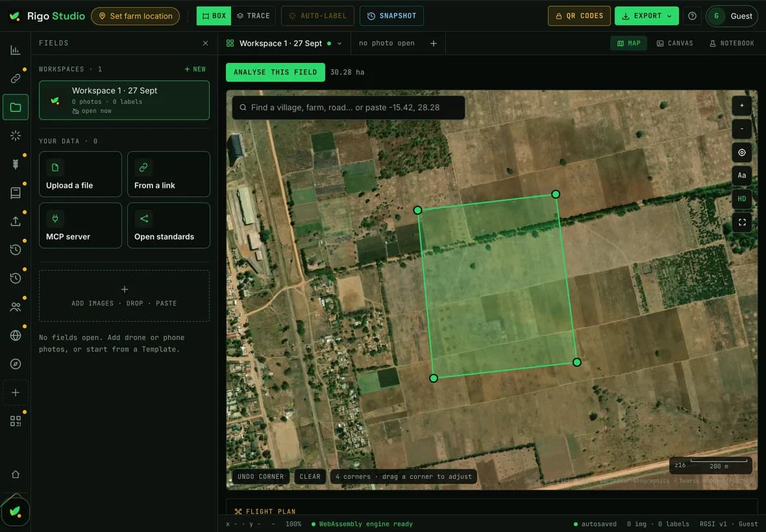Toggle HD imagery on the map
Image resolution: width=766 pixels, height=532 pixels.
(x=741, y=199)
